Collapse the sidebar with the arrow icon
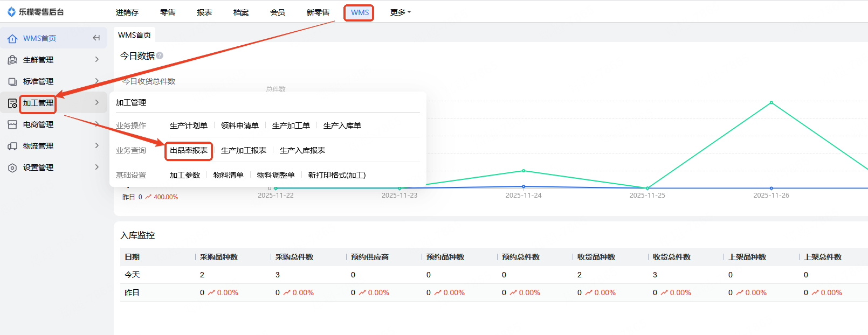Viewport: 868px width, 335px height. (97, 38)
